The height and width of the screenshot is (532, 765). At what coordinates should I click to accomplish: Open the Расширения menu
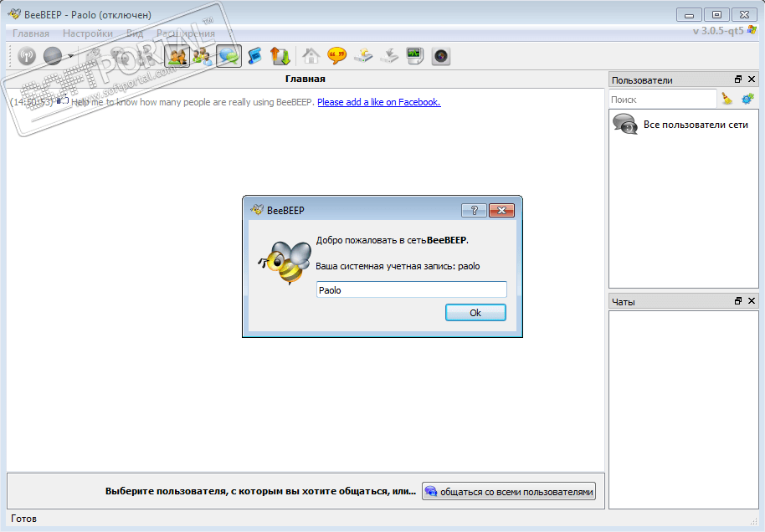coord(186,33)
